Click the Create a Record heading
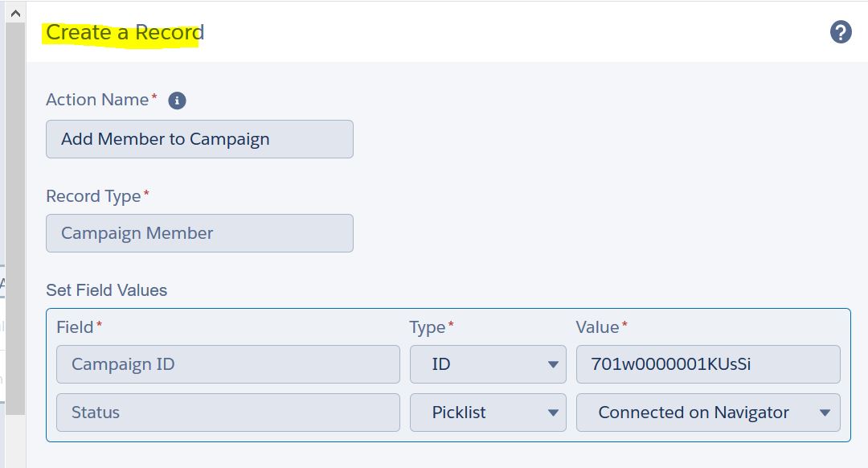This screenshot has height=468, width=868. (x=125, y=33)
